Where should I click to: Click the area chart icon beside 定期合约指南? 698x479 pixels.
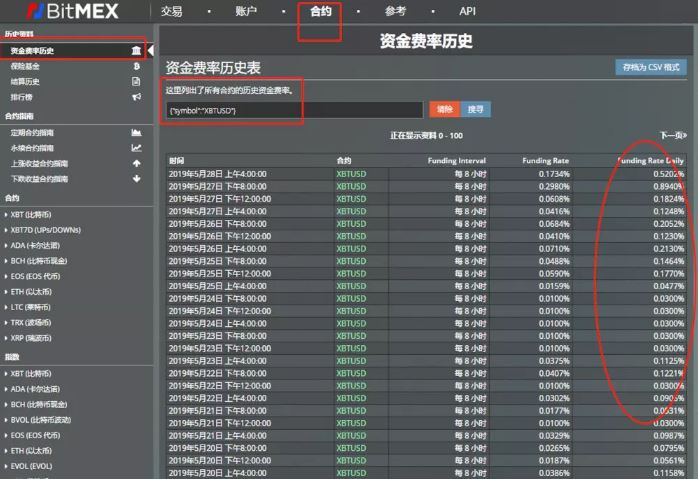pyautogui.click(x=136, y=132)
